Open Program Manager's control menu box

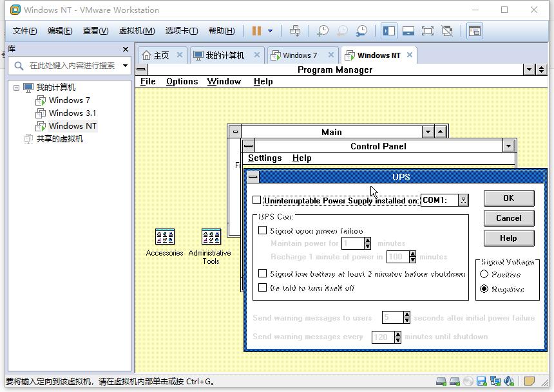coord(141,70)
